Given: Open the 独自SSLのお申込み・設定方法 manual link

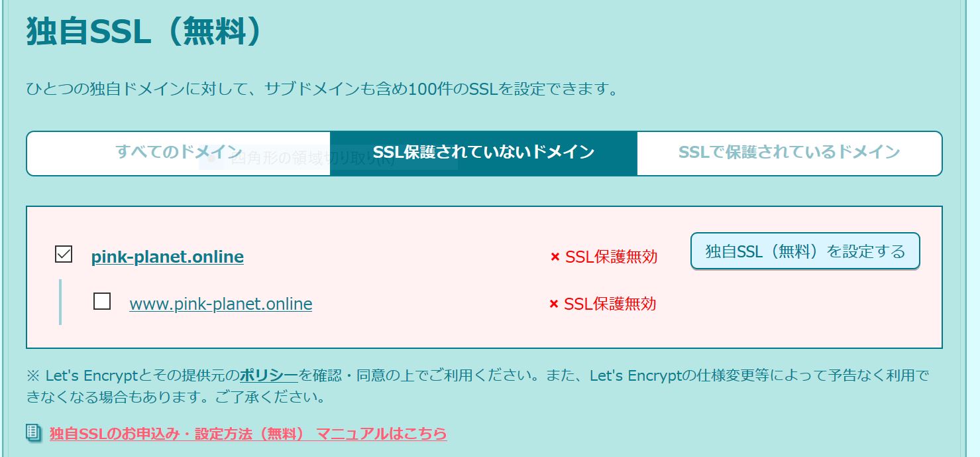Looking at the screenshot, I should pyautogui.click(x=248, y=434).
